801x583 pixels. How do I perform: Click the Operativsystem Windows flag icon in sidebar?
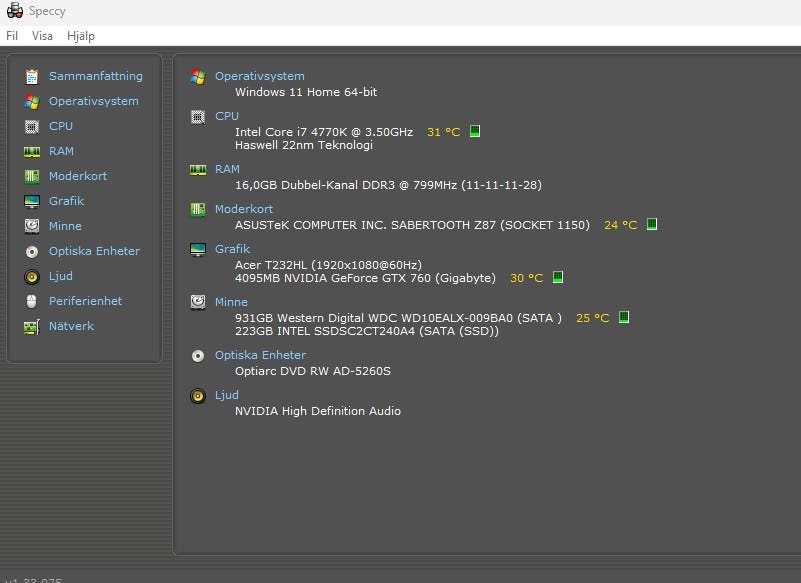32,101
